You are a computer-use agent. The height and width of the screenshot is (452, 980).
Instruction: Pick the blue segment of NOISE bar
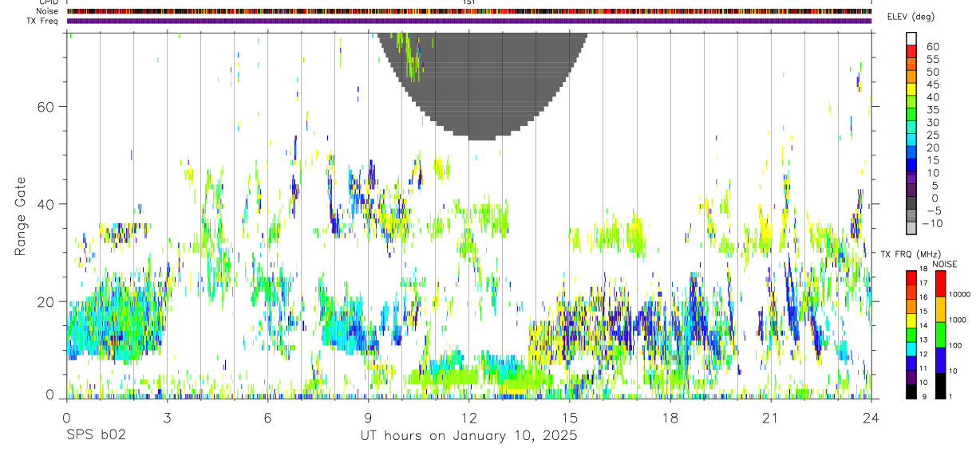[x=939, y=360]
